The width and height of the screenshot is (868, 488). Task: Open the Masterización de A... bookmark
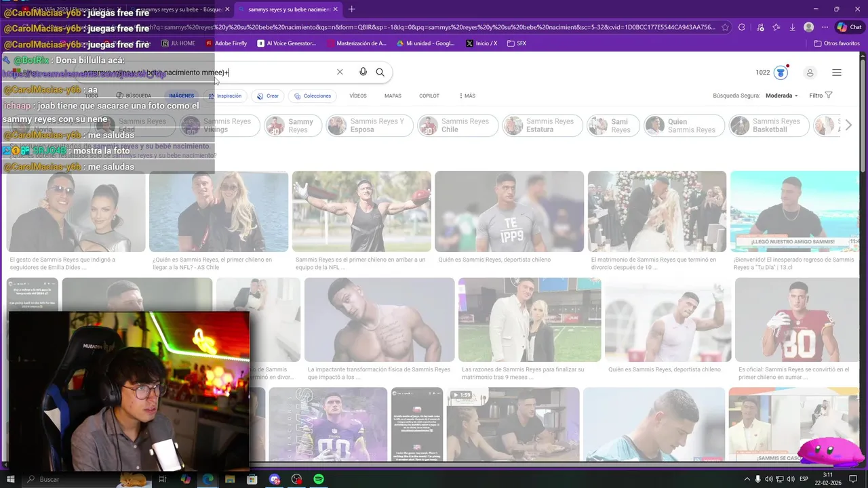(x=357, y=43)
